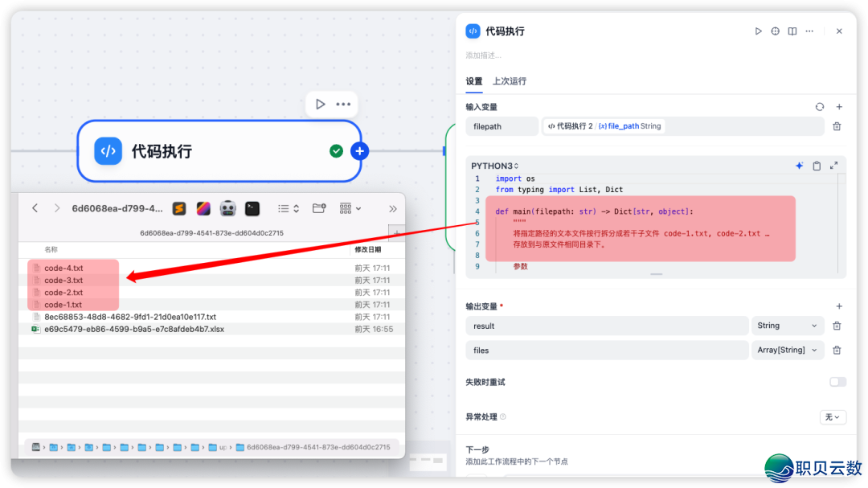Select the 代码执行 node on canvas

click(x=219, y=151)
